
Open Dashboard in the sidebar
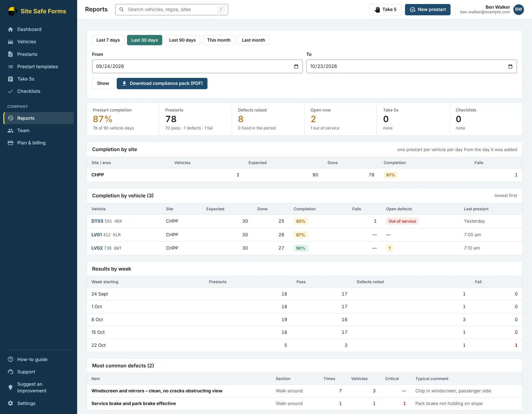pos(39,29)
